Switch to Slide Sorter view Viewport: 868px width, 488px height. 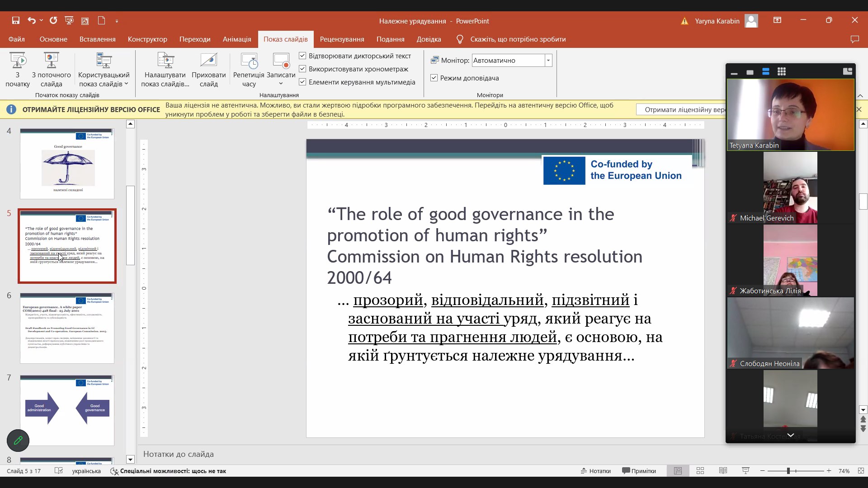coord(700,471)
